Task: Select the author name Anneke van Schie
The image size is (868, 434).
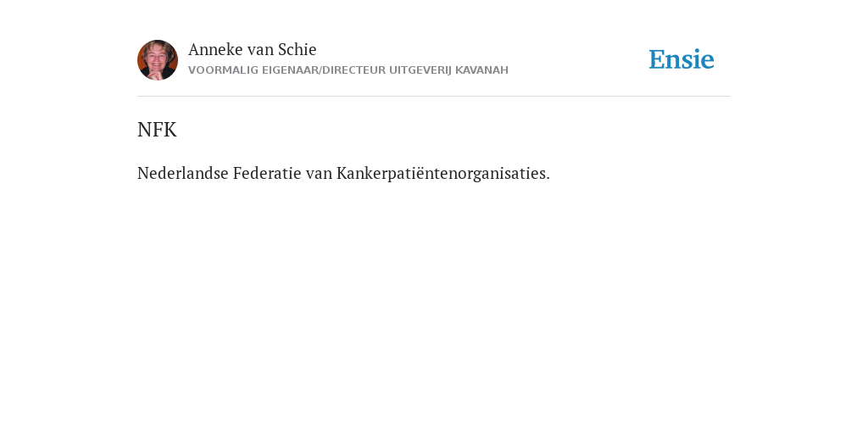Action: 252,50
